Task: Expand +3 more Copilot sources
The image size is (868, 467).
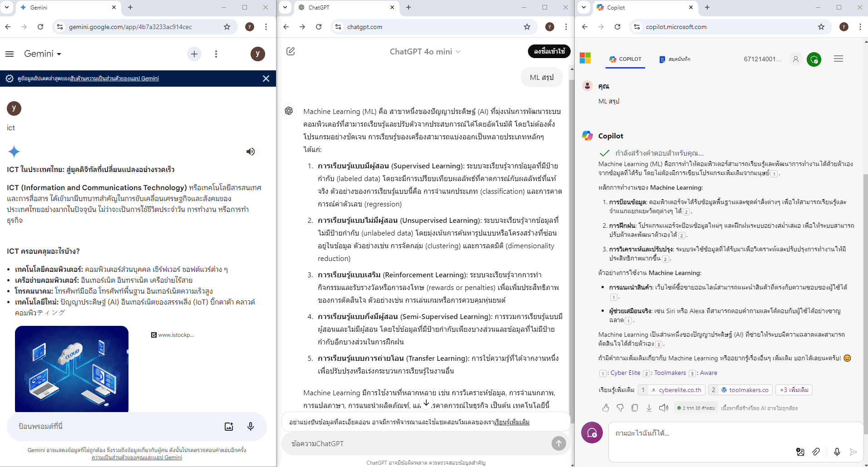Action: pos(794,390)
